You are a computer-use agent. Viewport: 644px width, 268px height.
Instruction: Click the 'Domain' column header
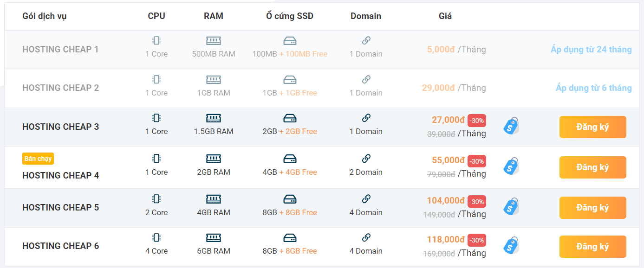[366, 16]
